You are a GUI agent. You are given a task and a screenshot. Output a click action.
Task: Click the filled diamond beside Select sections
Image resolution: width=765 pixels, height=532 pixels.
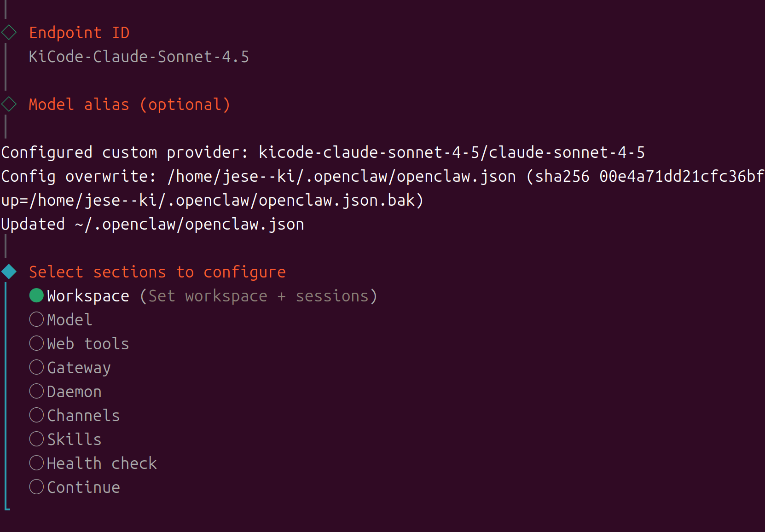click(8, 271)
